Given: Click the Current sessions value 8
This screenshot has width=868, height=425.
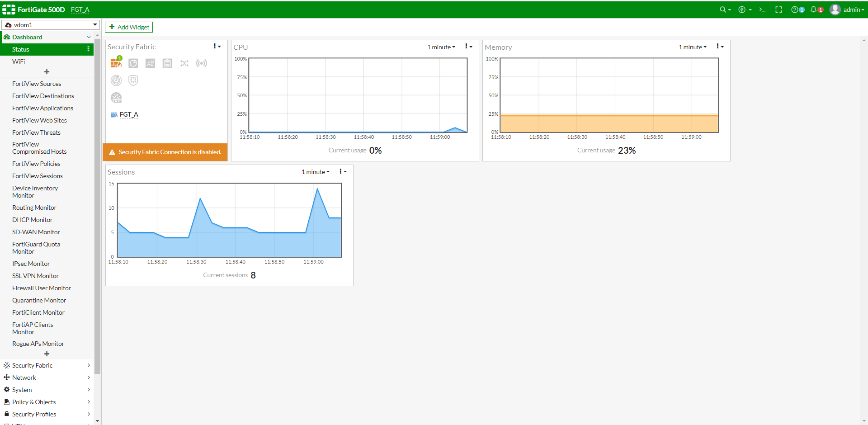Looking at the screenshot, I should (x=253, y=275).
